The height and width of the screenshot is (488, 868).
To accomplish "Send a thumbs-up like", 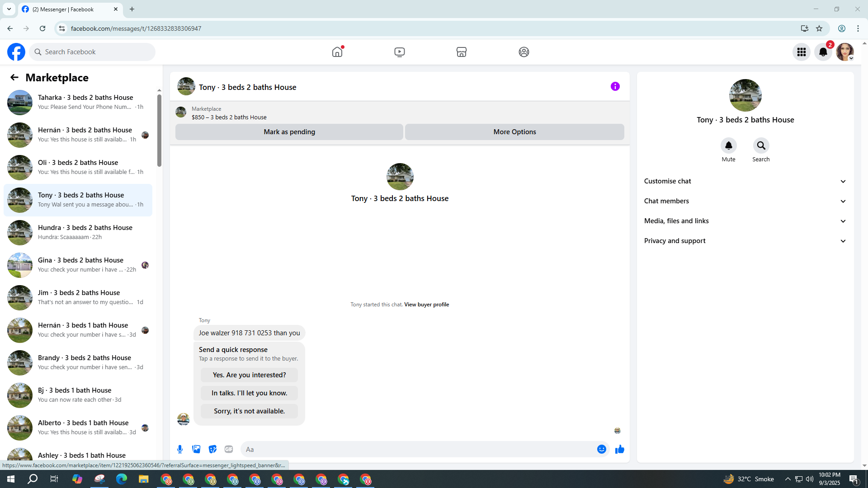I will pos(619,449).
